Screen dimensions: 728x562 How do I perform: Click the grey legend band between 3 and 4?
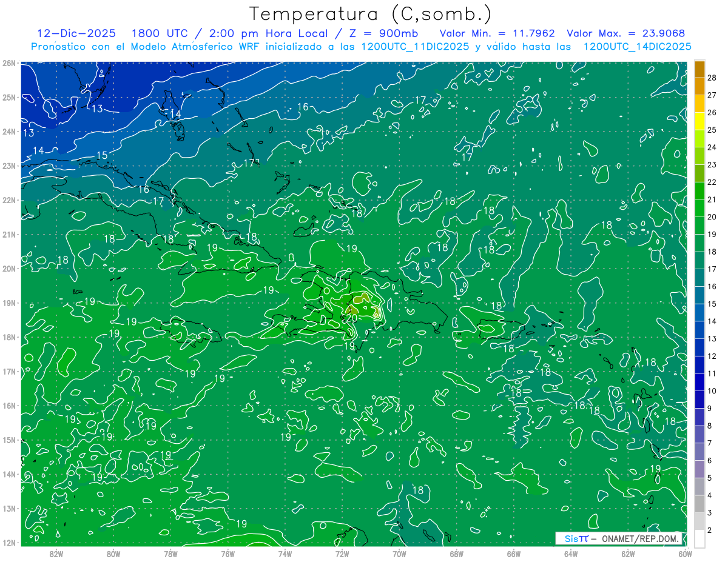(699, 504)
